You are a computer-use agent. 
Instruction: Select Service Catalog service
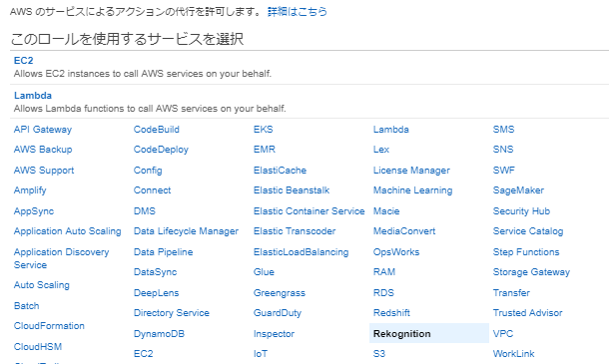[x=528, y=231]
